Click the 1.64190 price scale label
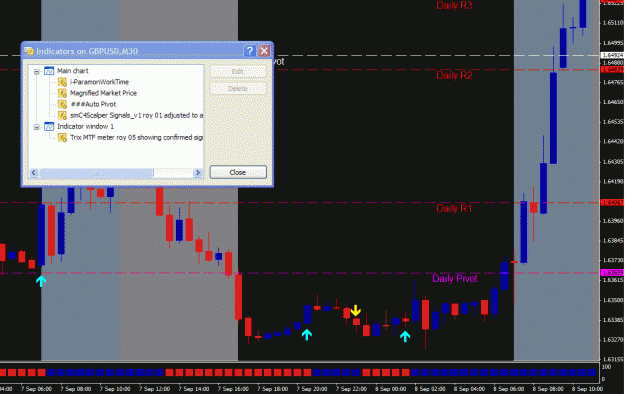 pyautogui.click(x=613, y=181)
